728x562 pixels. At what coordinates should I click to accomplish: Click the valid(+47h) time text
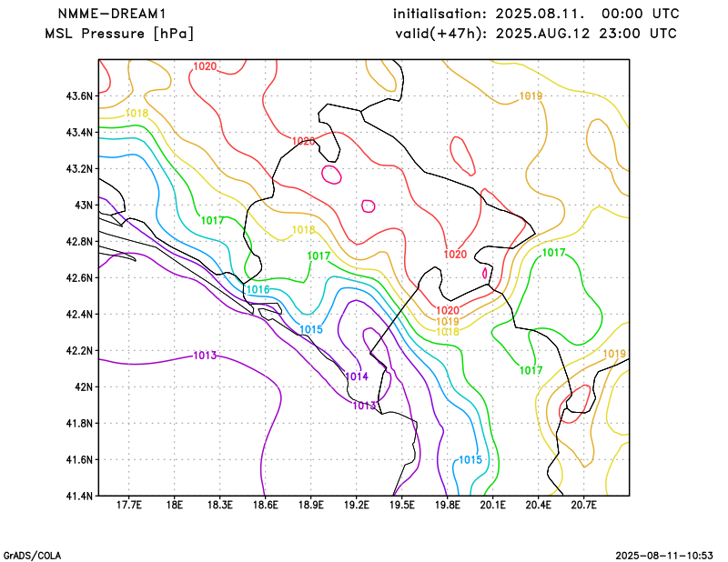click(536, 34)
